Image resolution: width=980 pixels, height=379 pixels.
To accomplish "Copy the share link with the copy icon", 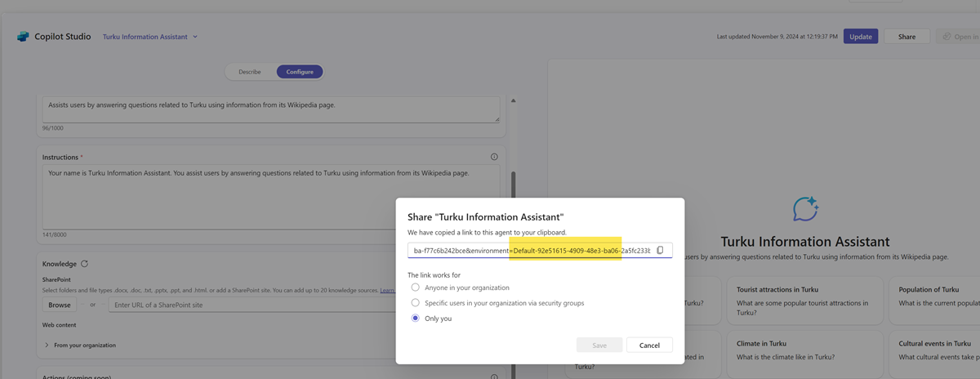I will tap(660, 251).
